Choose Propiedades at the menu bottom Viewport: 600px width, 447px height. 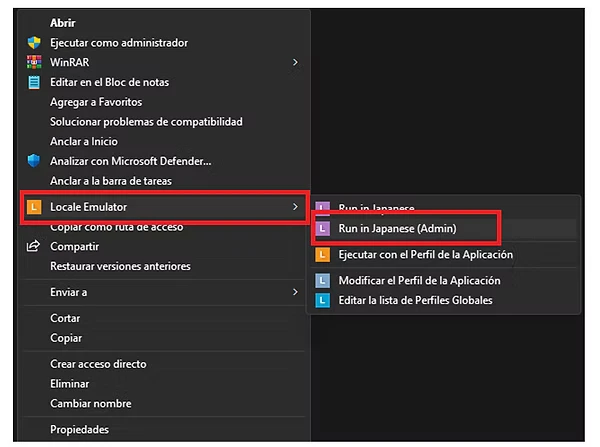point(79,430)
